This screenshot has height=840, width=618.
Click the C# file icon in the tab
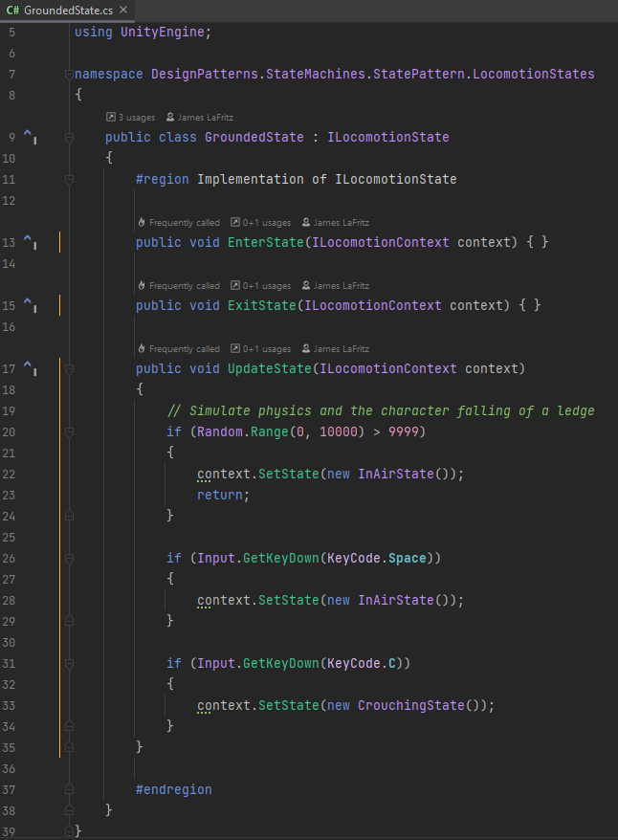click(12, 11)
